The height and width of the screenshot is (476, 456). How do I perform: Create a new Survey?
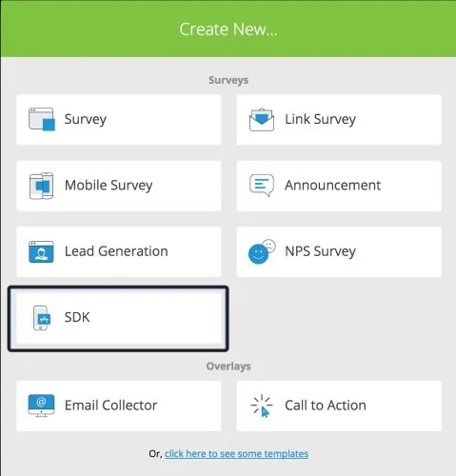(x=119, y=120)
